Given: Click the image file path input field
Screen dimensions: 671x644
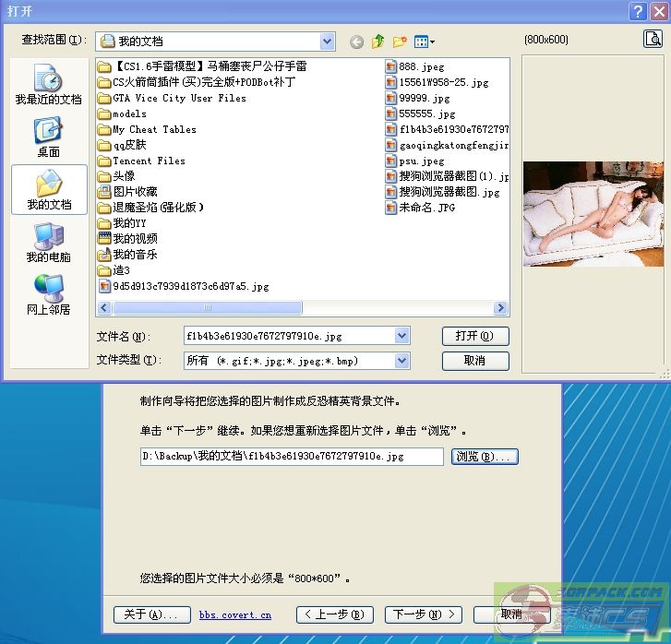Looking at the screenshot, I should point(292,457).
